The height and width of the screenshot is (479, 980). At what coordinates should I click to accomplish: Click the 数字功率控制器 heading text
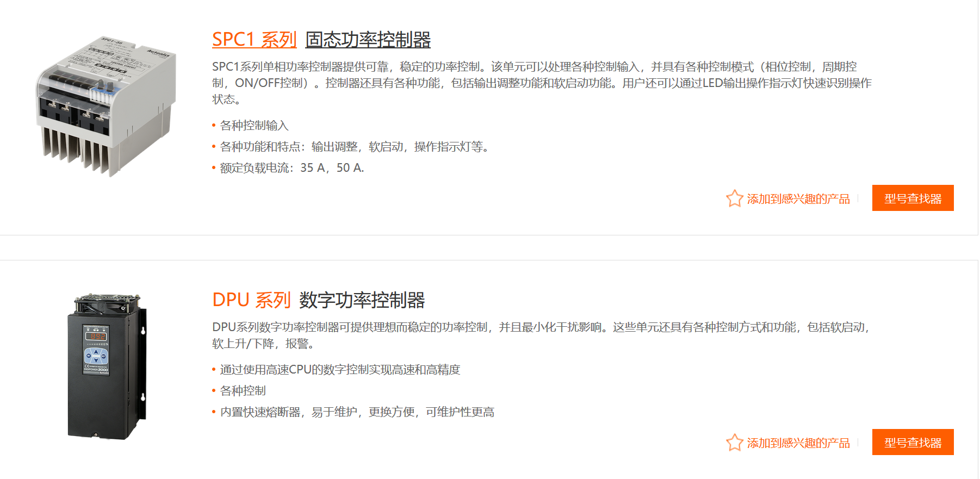(x=362, y=300)
